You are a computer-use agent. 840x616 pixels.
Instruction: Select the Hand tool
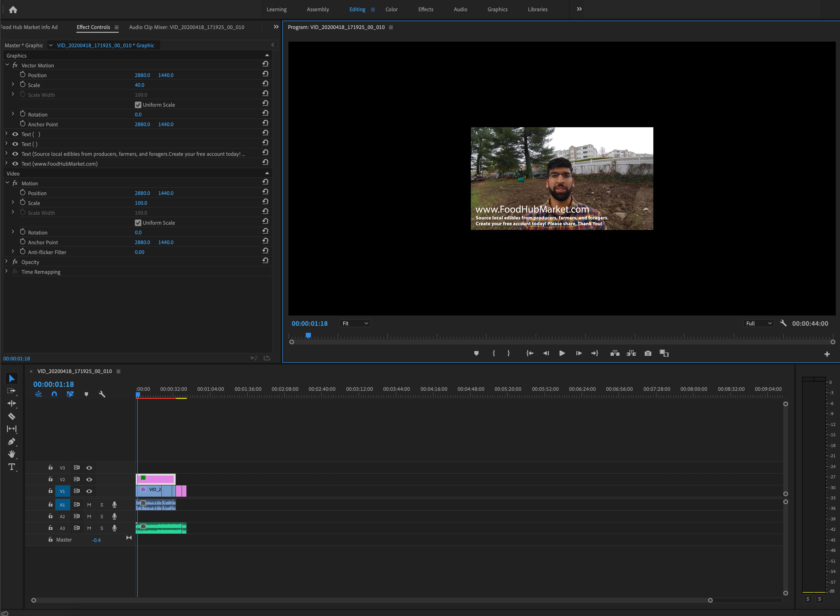(11, 454)
